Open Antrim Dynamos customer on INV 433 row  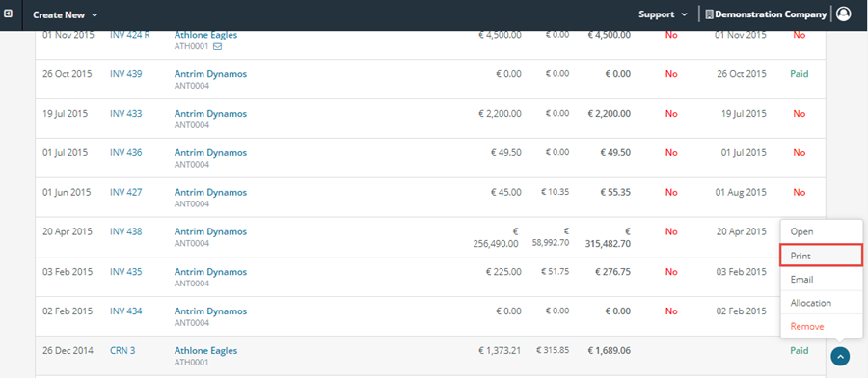tap(210, 114)
